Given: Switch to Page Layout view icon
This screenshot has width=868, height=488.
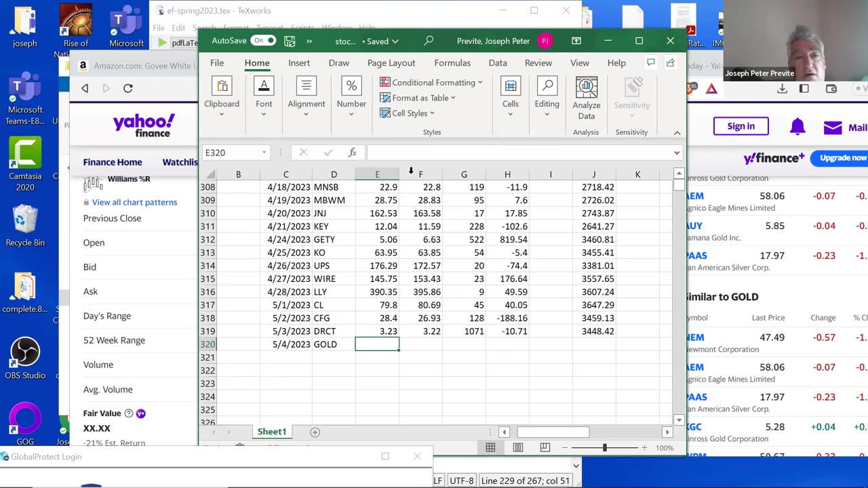Looking at the screenshot, I should click(518, 447).
